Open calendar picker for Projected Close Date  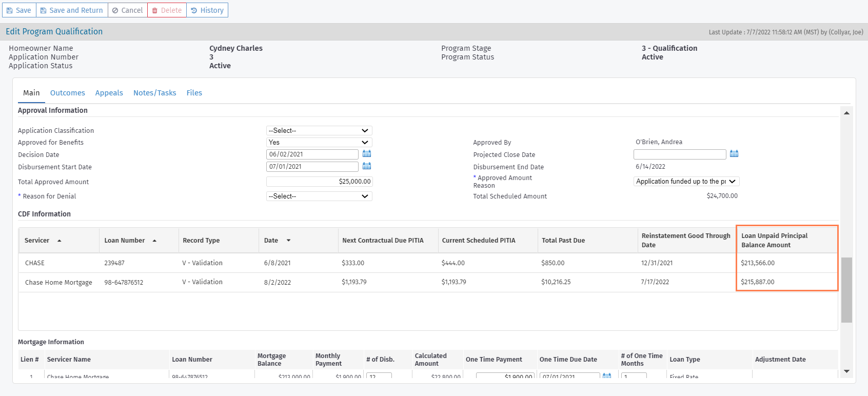734,154
